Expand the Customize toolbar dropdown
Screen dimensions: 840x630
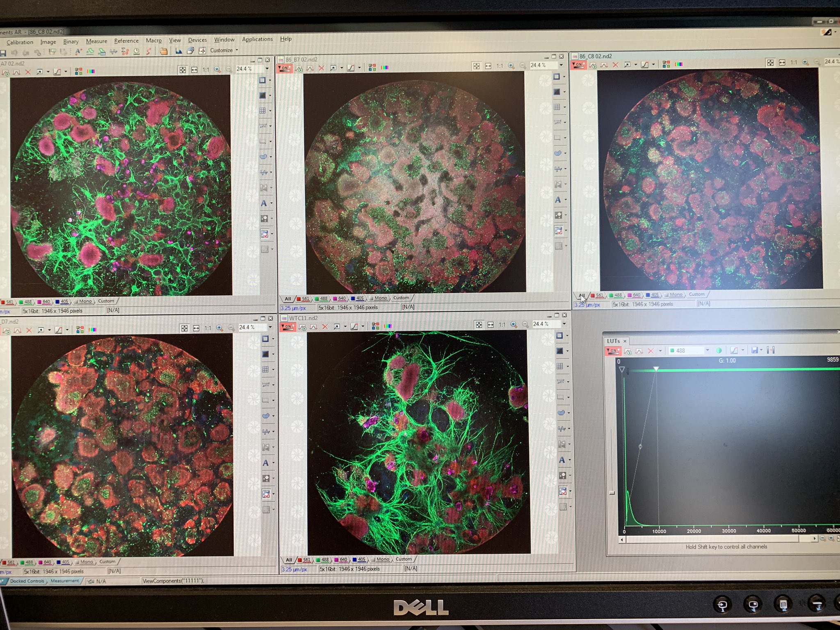click(237, 50)
